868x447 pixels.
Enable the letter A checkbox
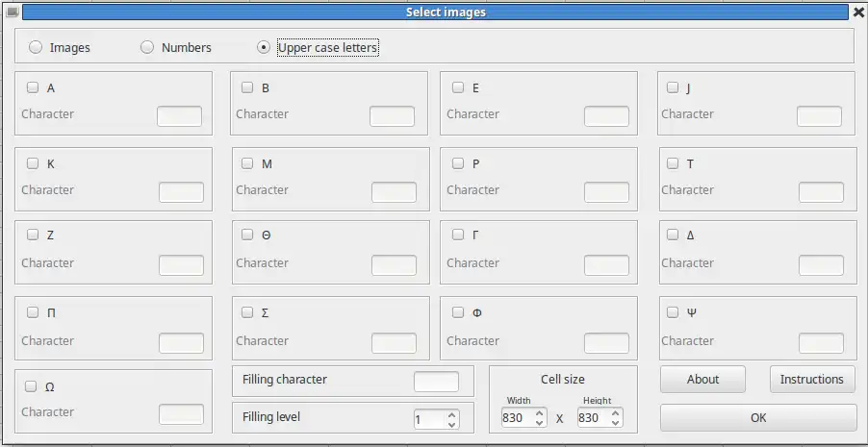[33, 87]
